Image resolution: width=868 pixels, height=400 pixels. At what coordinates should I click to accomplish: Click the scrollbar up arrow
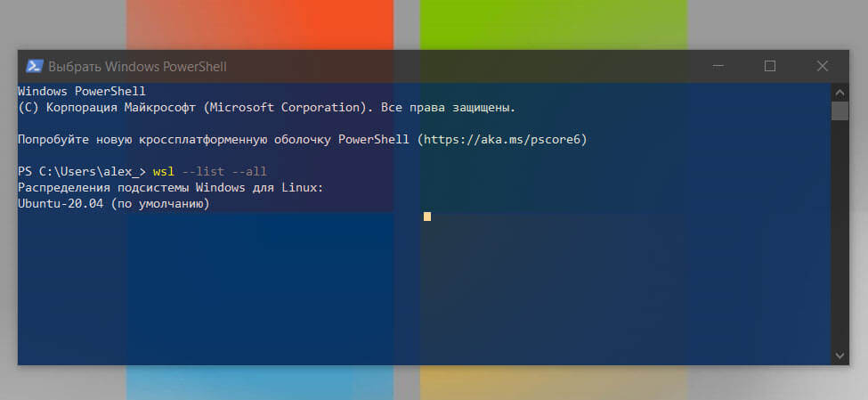pos(840,92)
